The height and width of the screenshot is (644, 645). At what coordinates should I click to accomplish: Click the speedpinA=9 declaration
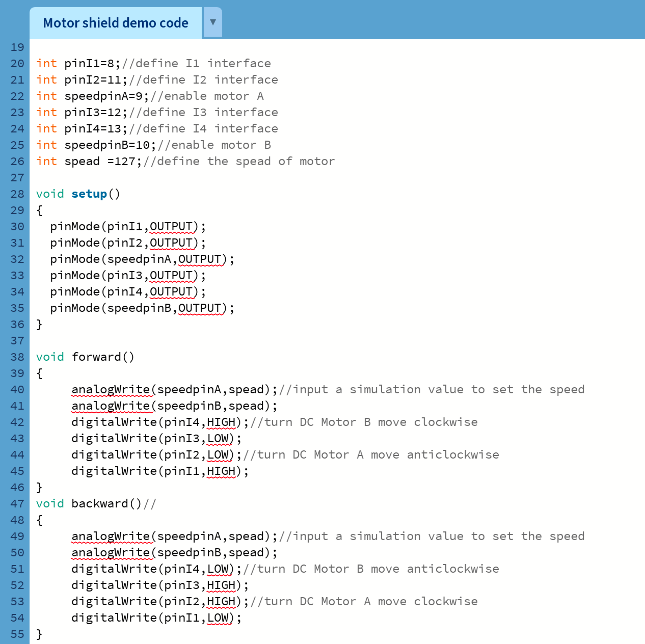tap(103, 96)
